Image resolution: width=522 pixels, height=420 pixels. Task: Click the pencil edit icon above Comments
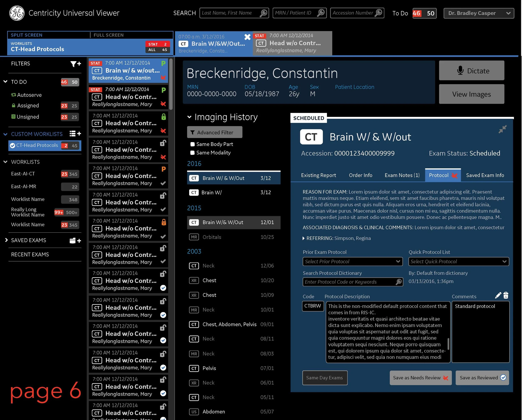[x=498, y=295]
